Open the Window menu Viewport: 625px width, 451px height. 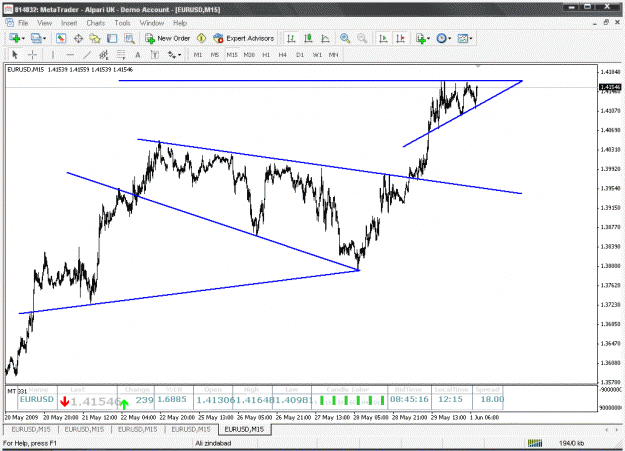[x=151, y=23]
